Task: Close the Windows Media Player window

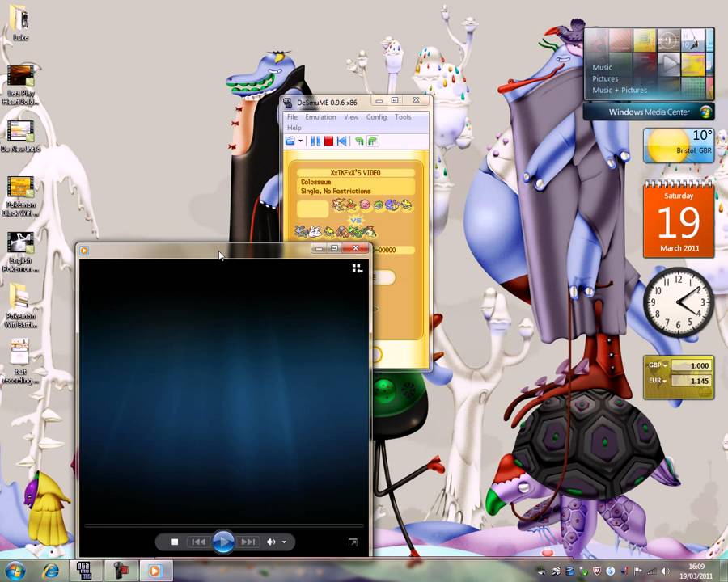Action: tap(356, 248)
